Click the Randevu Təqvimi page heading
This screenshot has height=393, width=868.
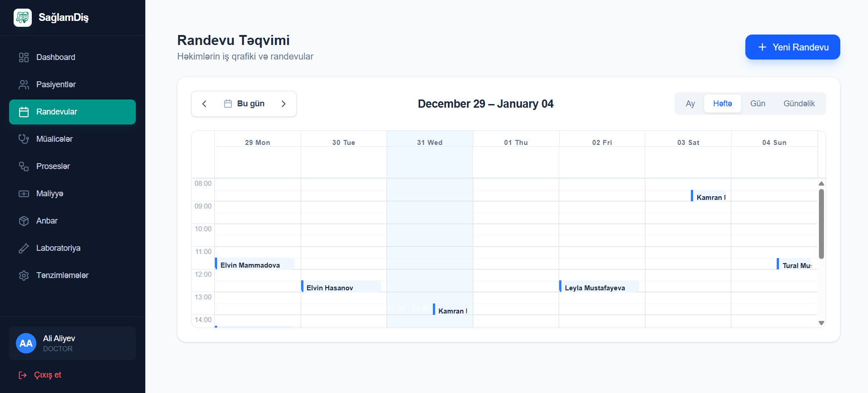[x=233, y=40]
